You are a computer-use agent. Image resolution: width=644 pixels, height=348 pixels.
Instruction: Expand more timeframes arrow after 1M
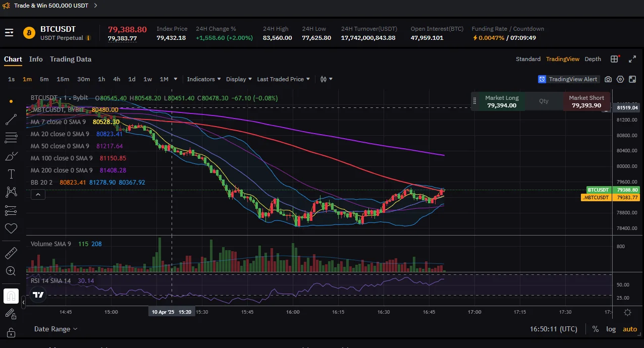176,79
